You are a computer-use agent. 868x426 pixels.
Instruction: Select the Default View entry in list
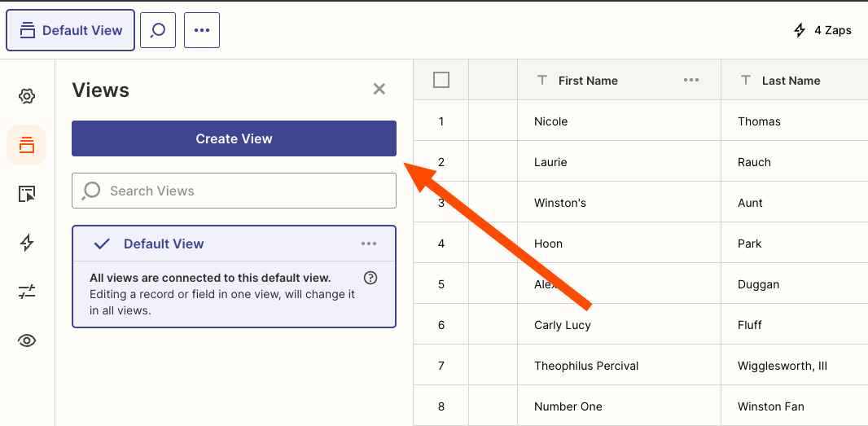click(235, 244)
